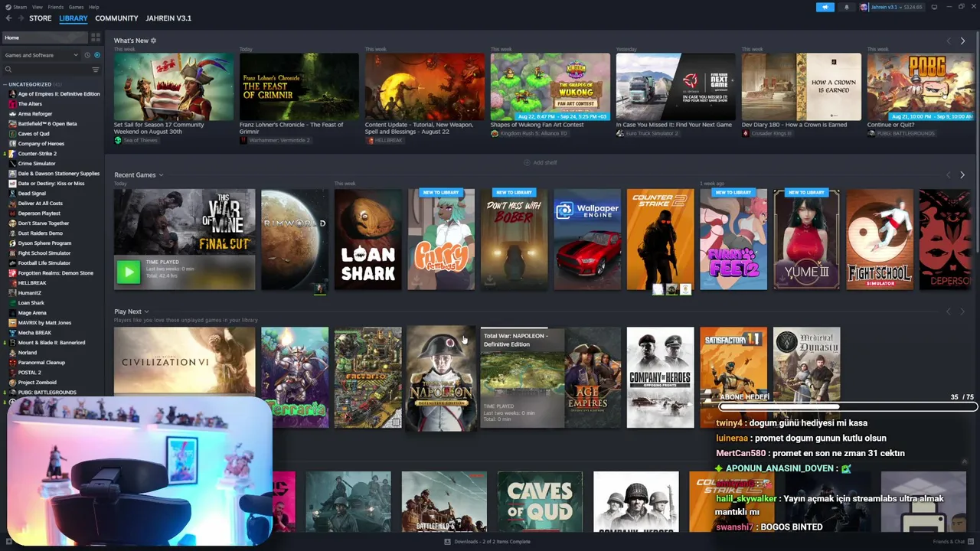Open Fight School Simulator cover
Image resolution: width=980 pixels, height=551 pixels.
coord(880,240)
